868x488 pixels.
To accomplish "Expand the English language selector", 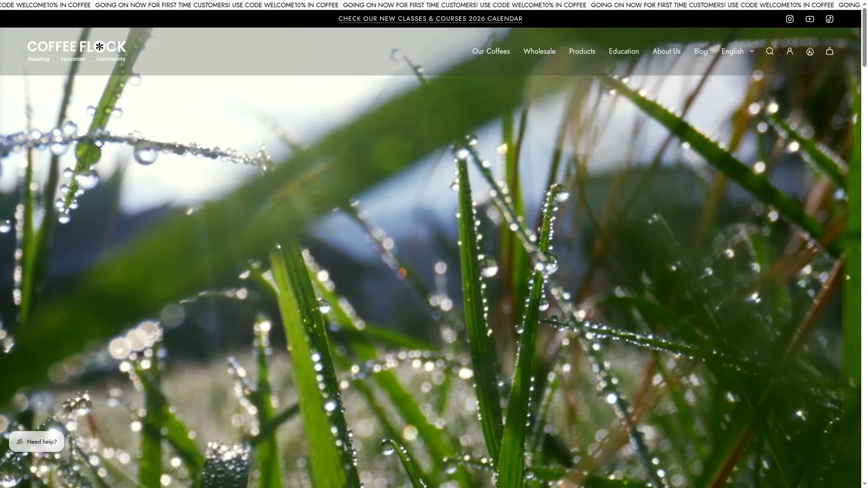I will coord(738,52).
